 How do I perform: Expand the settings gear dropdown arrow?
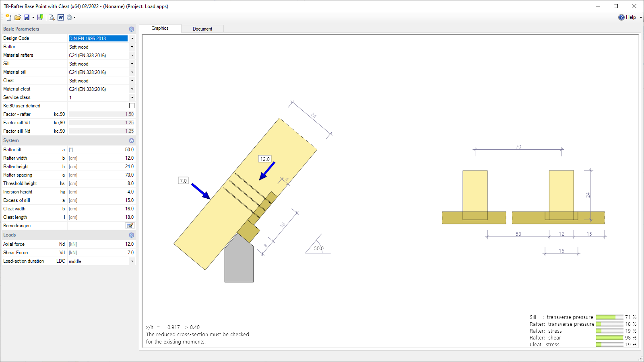[x=74, y=17]
